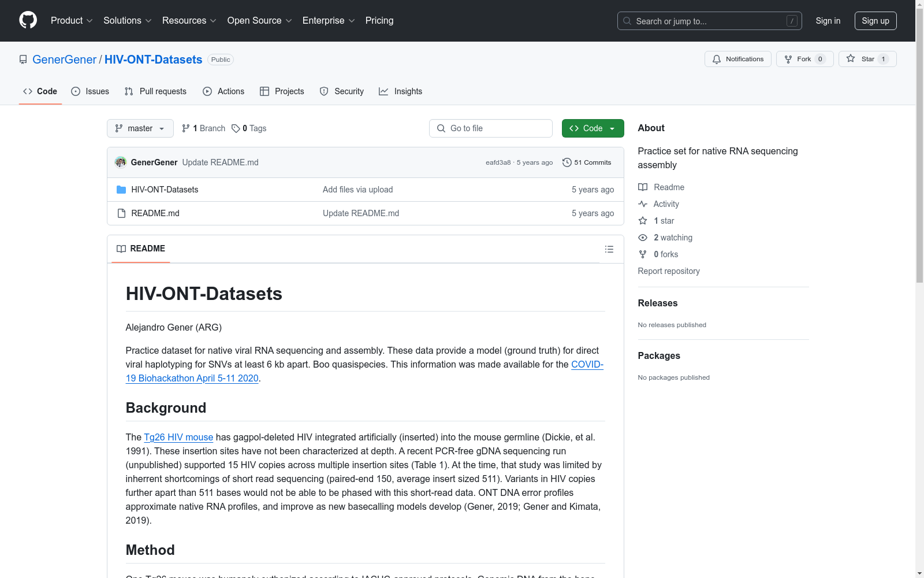Image resolution: width=924 pixels, height=578 pixels.
Task: Switch to the Issues tab
Action: pos(90,91)
